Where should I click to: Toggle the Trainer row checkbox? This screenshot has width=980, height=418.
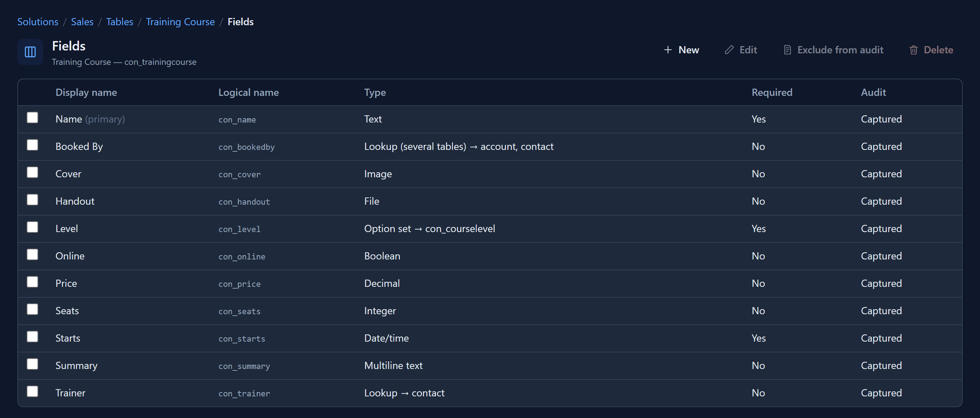[32, 392]
